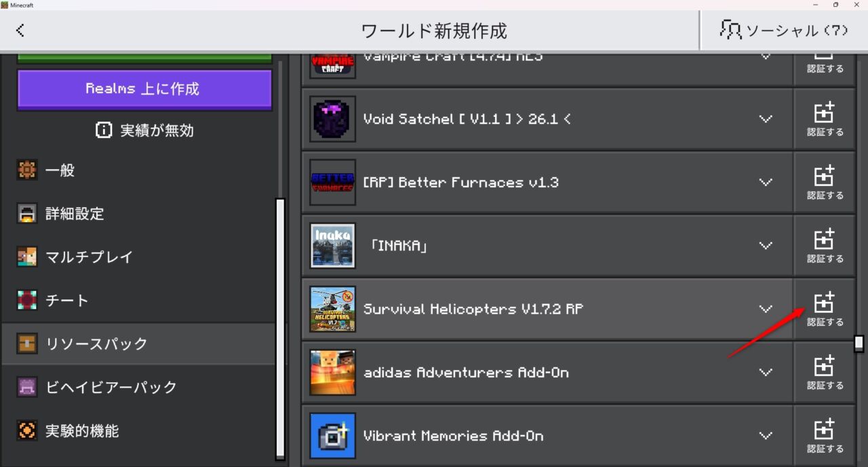Click the achievements disabled info icon
Image resolution: width=868 pixels, height=467 pixels.
(104, 130)
